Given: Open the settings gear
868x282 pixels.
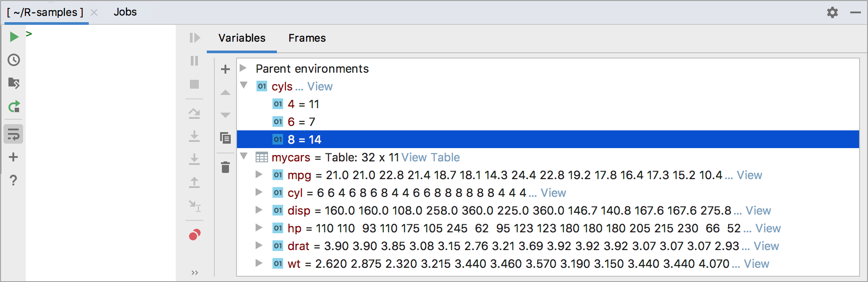Looking at the screenshot, I should tap(832, 13).
